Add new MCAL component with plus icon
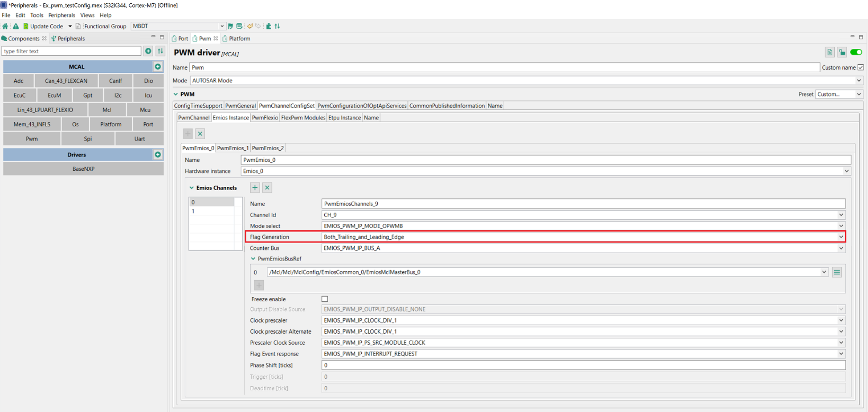868x412 pixels. 158,67
